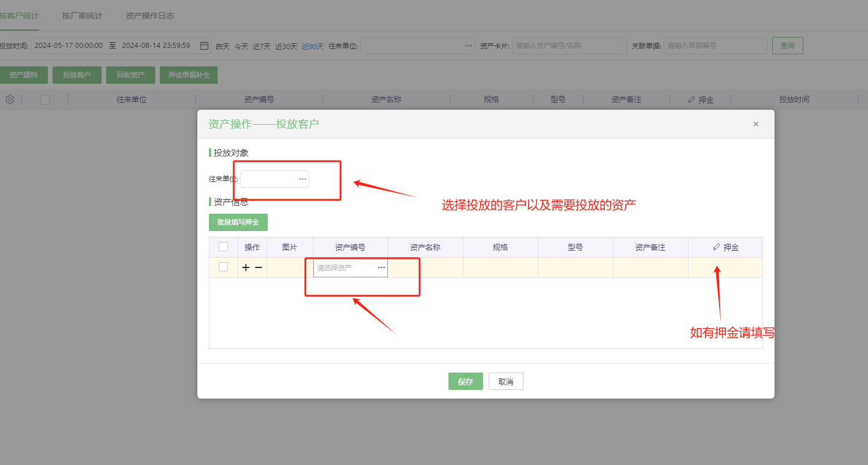Click the 资产备注 column header in dialog

[x=650, y=247]
